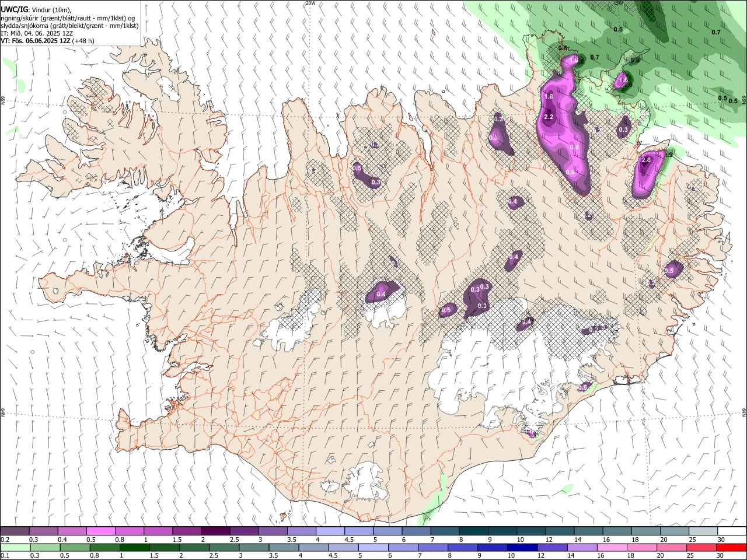Image resolution: width=747 pixels, height=560 pixels.
Task: Click the '20W' longitude label at top
Action: point(310,3)
